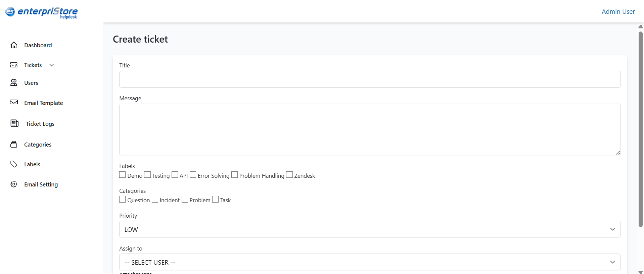Open the Priority dropdown showing LOW
This screenshot has height=274, width=644.
370,229
